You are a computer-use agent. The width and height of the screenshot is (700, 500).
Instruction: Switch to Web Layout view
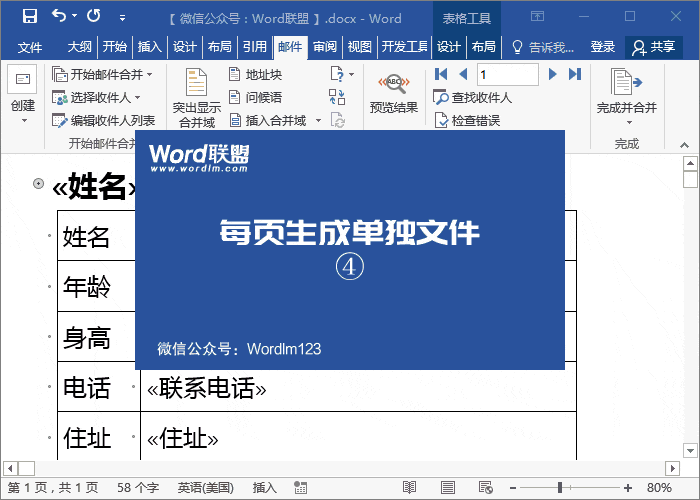pyautogui.click(x=485, y=488)
